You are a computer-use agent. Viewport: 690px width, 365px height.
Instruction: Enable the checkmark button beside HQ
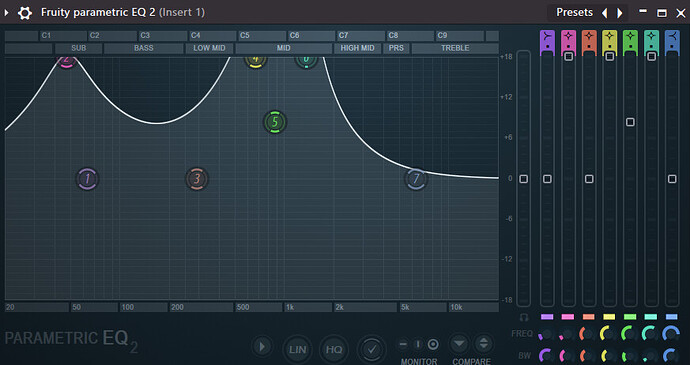pos(372,350)
